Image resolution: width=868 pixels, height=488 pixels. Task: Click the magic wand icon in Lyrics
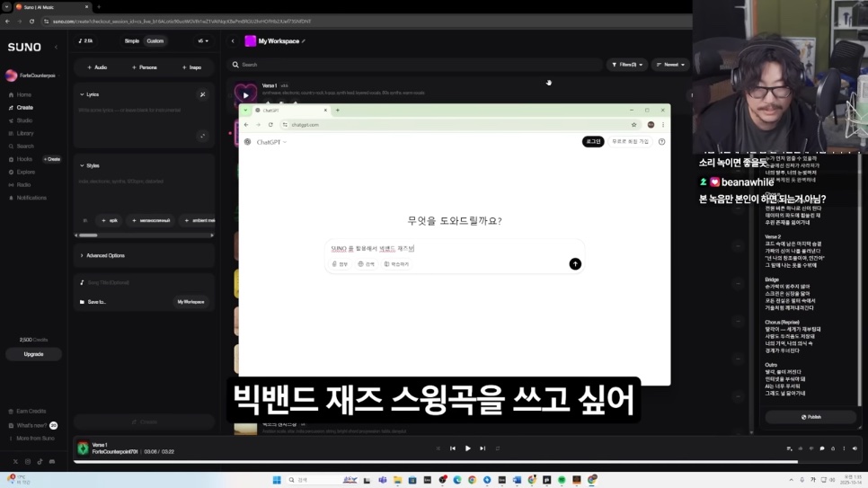tap(202, 94)
